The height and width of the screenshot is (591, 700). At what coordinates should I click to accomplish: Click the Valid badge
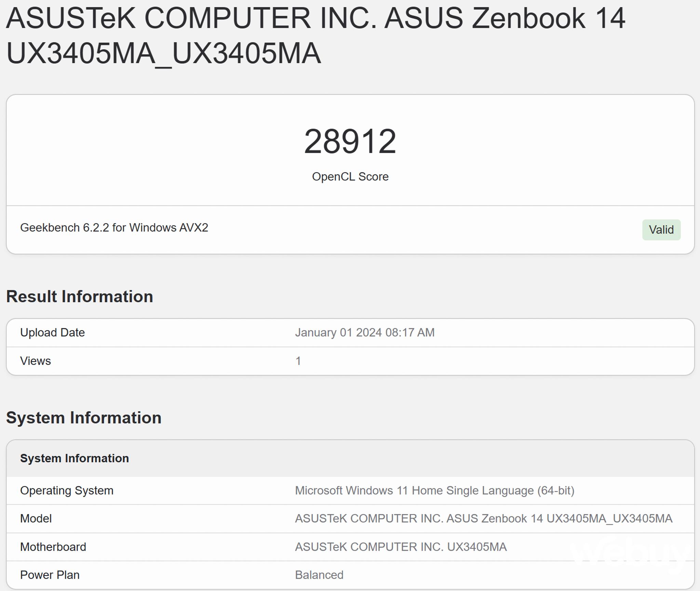(661, 229)
